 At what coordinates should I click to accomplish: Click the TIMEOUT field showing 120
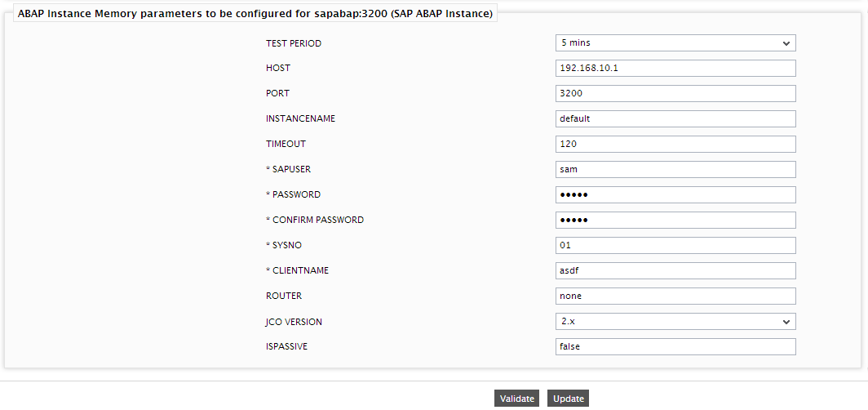(x=675, y=144)
